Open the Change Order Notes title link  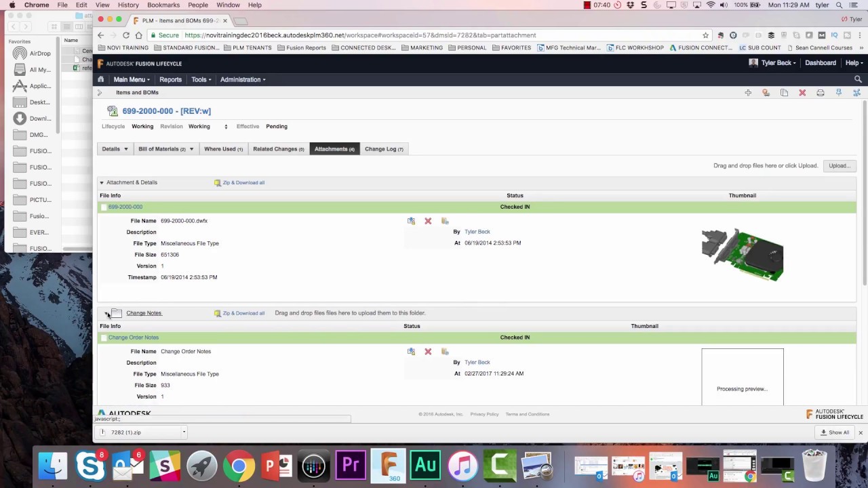click(x=134, y=338)
